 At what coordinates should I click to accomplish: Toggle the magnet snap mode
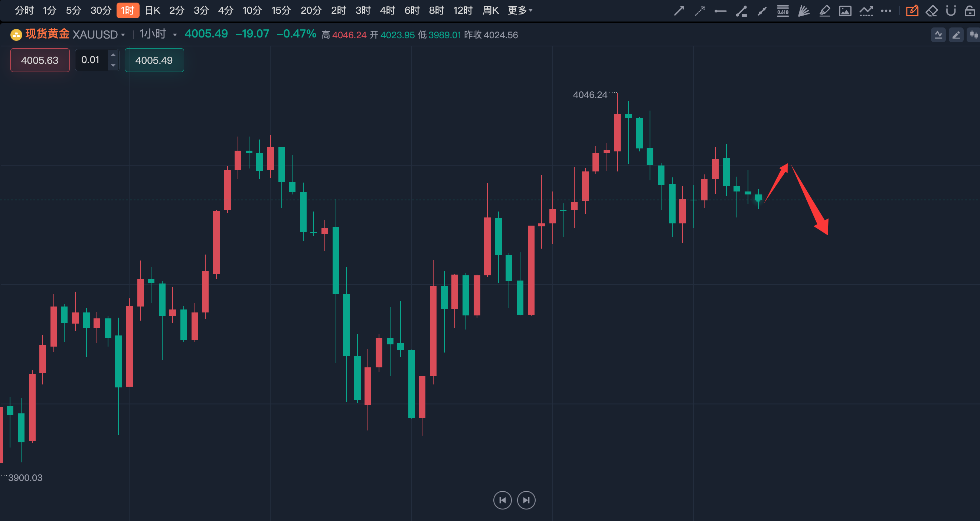pyautogui.click(x=951, y=11)
